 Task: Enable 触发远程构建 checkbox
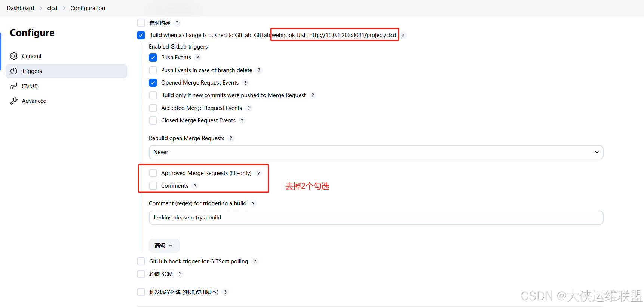(141, 292)
